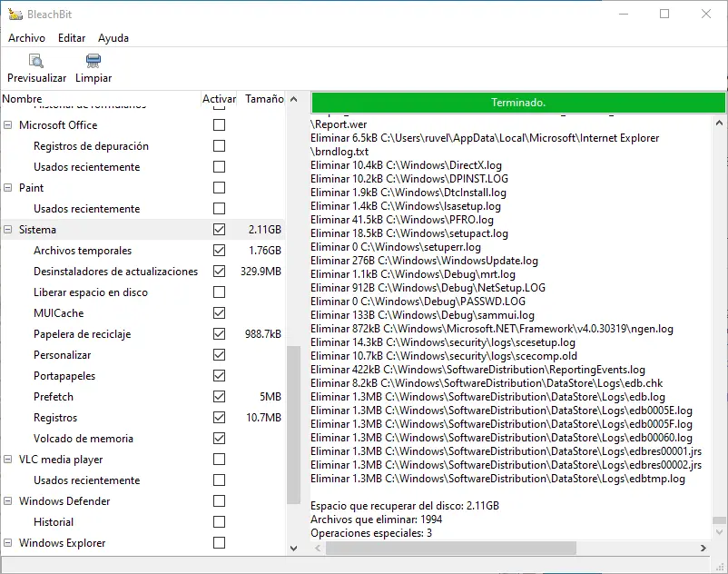Click the log line for WindowsUpdate.log
728x574 pixels.
pos(424,261)
